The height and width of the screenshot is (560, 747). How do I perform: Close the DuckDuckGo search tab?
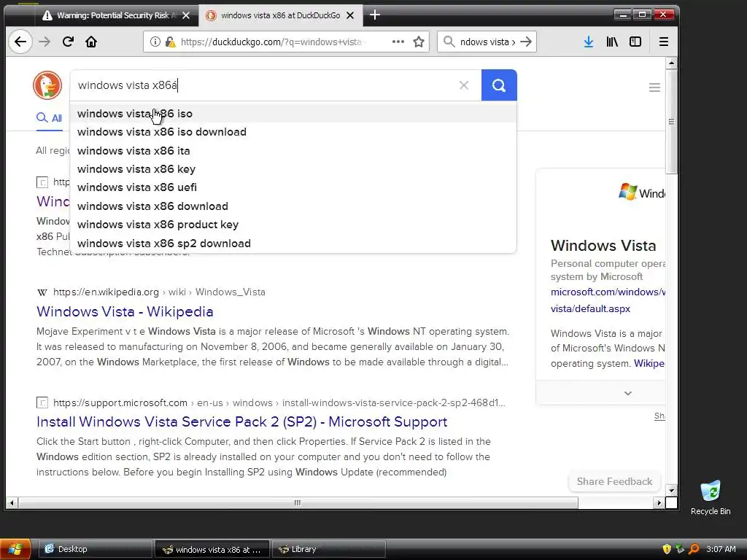350,15
